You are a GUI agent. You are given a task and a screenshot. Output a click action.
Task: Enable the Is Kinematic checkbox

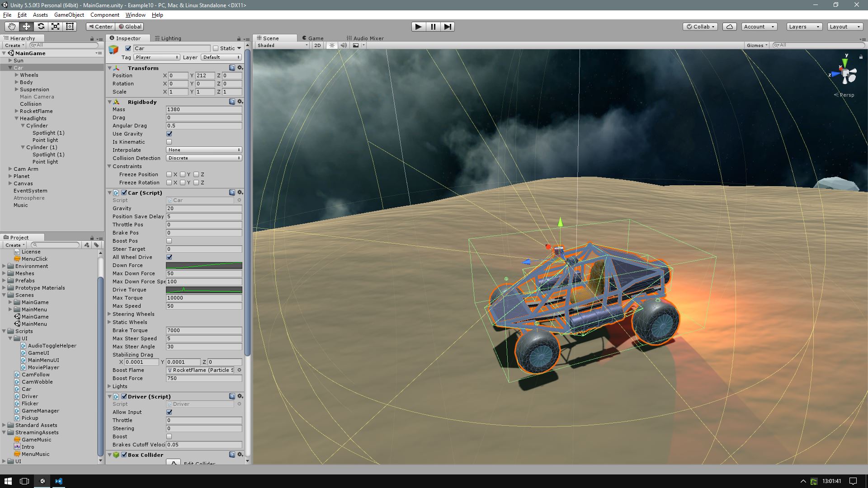tap(169, 142)
